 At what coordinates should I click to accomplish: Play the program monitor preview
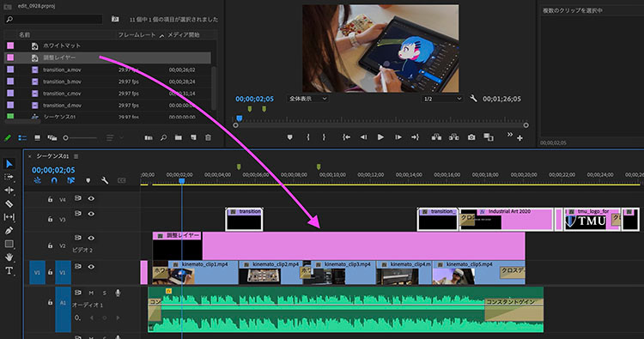pyautogui.click(x=380, y=137)
